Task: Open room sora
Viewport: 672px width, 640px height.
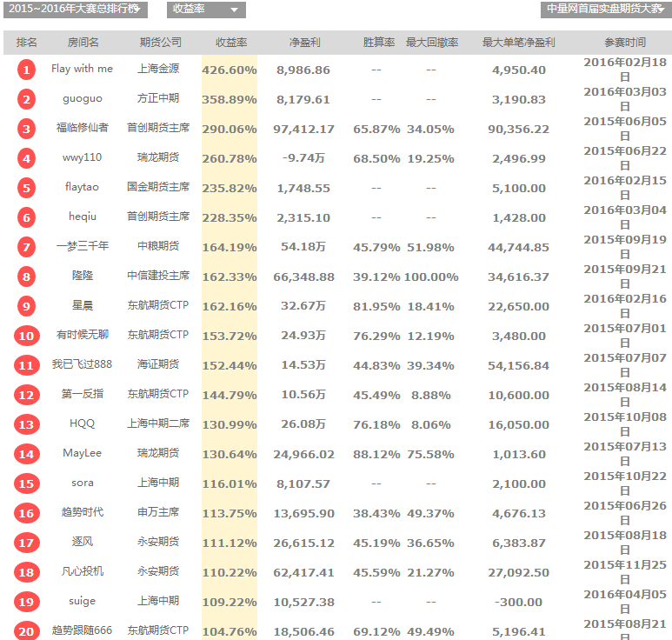Action: (x=83, y=483)
